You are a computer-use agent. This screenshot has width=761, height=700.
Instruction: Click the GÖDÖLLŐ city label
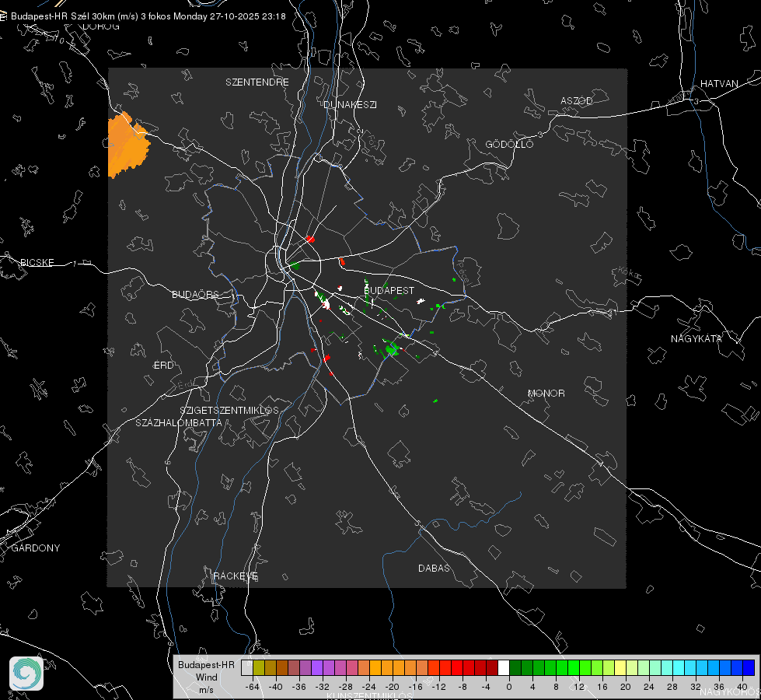(x=509, y=144)
